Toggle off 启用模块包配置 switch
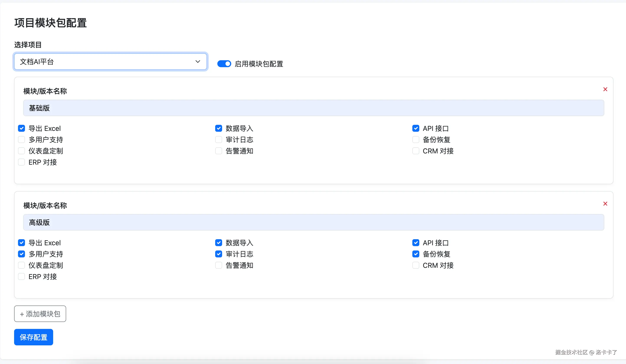This screenshot has width=626, height=364. (224, 64)
